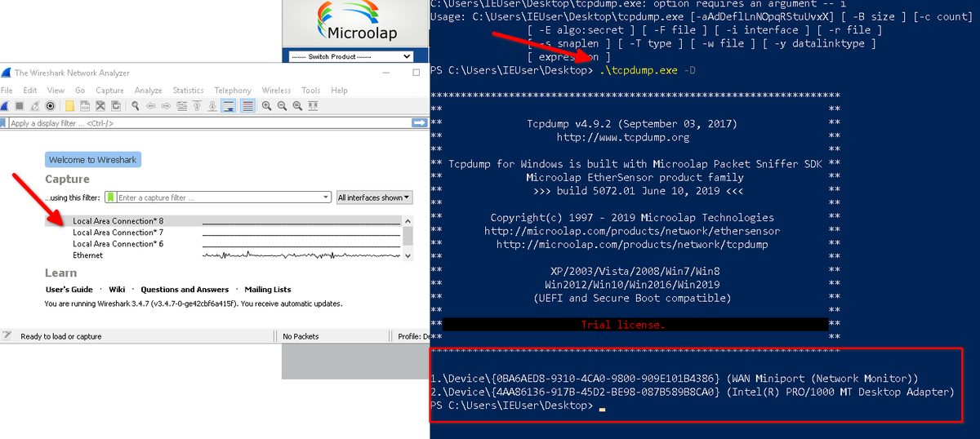Open the Tools menu
The height and width of the screenshot is (439, 980).
coord(311,91)
